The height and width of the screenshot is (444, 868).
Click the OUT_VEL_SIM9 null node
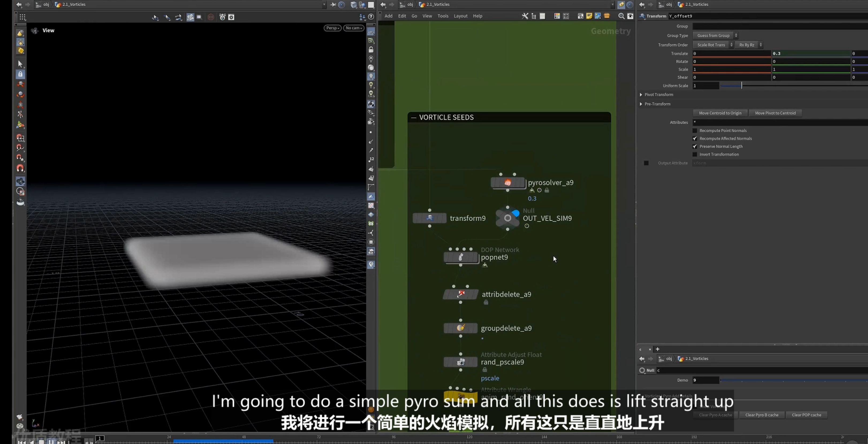coord(507,218)
